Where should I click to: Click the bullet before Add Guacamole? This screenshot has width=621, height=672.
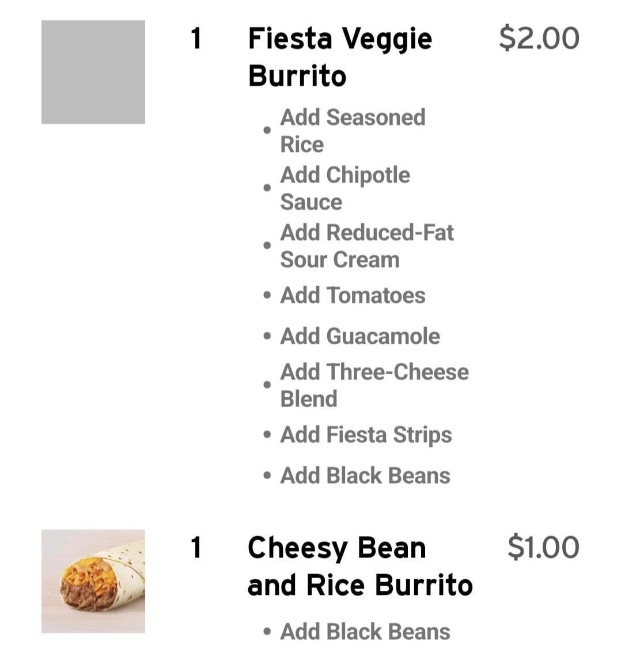pos(267,336)
